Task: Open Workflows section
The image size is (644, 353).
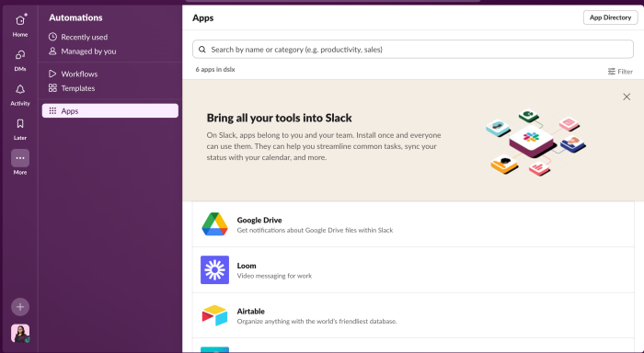Action: tap(110, 74)
